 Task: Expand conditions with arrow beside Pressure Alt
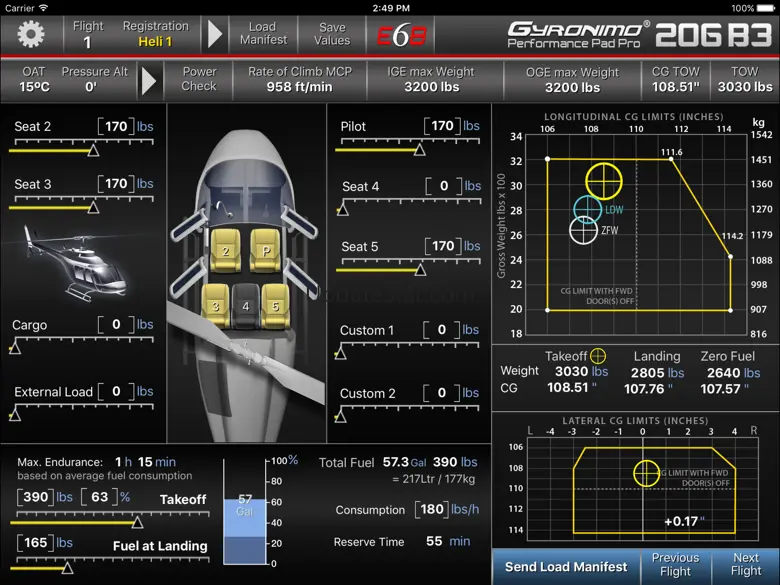tap(148, 80)
